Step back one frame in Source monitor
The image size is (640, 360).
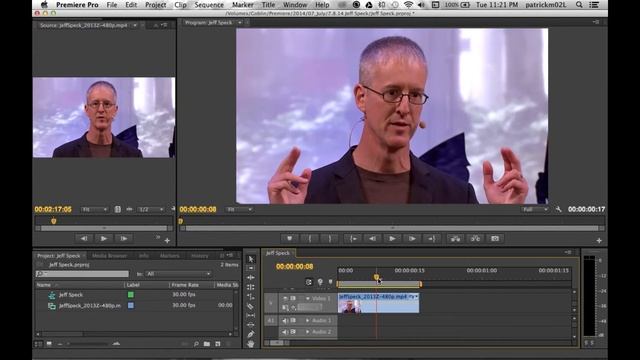pyautogui.click(x=84, y=239)
